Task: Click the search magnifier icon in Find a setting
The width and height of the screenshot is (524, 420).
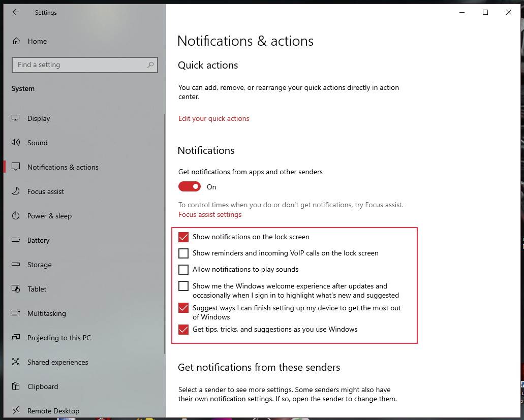Action: pyautogui.click(x=150, y=65)
